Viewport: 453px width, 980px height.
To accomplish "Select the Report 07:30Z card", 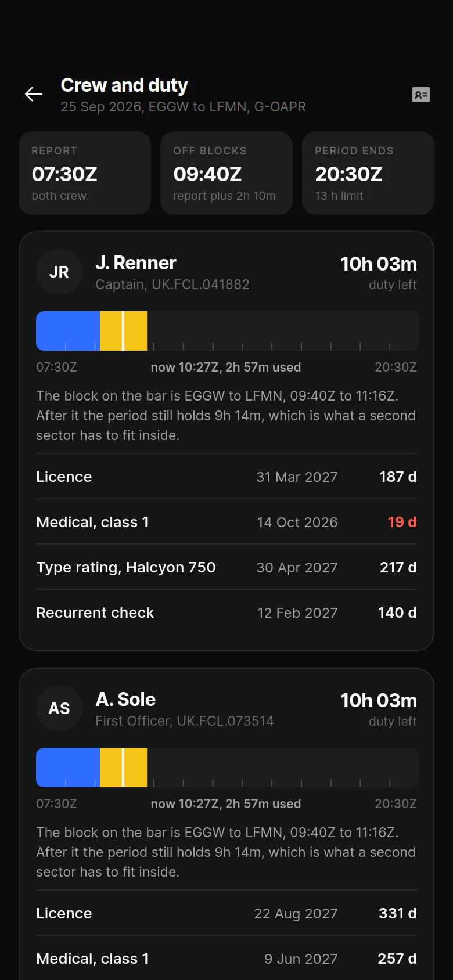I will pos(85,173).
